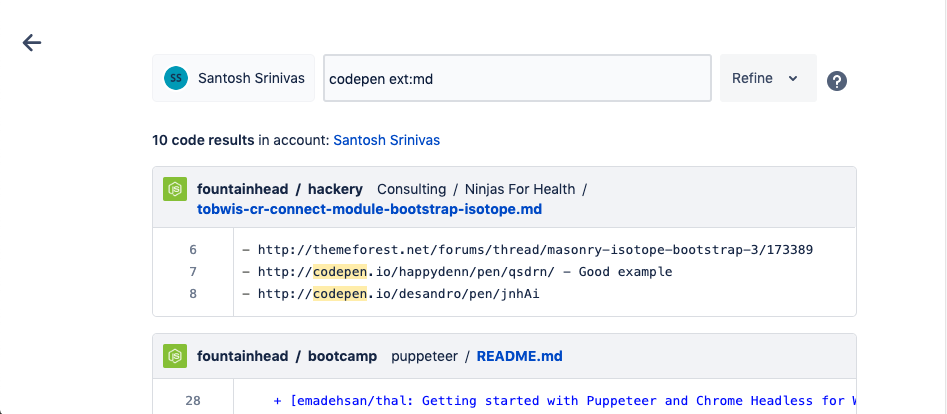Click the codepen.io/happydenn line marked Good example
The width and height of the screenshot is (947, 414).
tap(457, 272)
